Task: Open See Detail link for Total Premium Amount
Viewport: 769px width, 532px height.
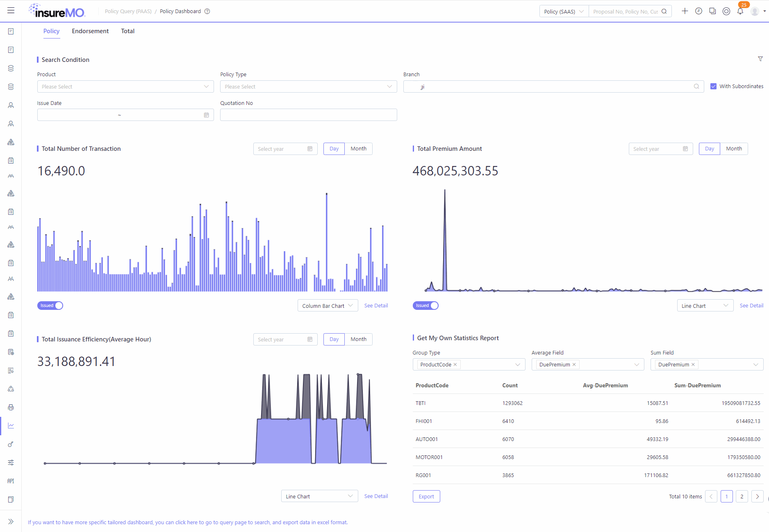Action: point(751,306)
